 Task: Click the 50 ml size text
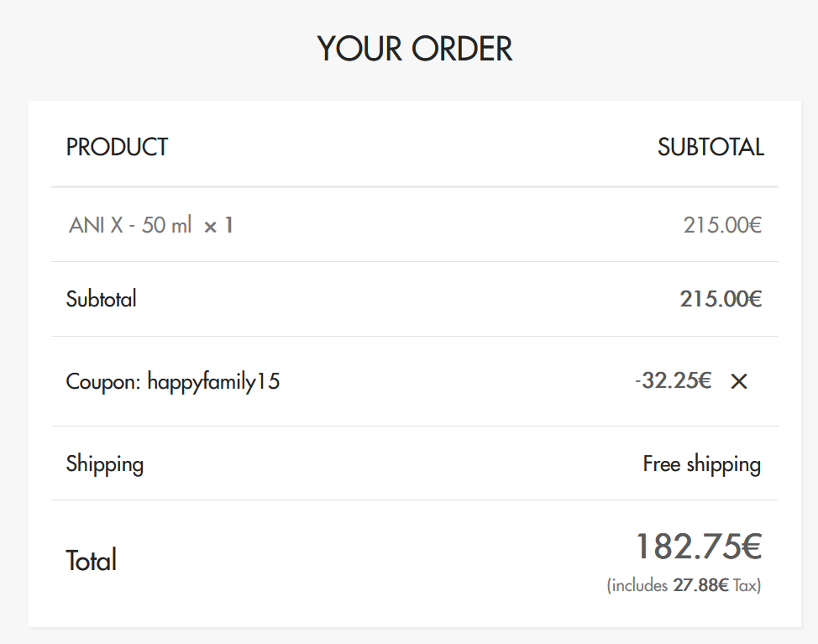(x=166, y=225)
